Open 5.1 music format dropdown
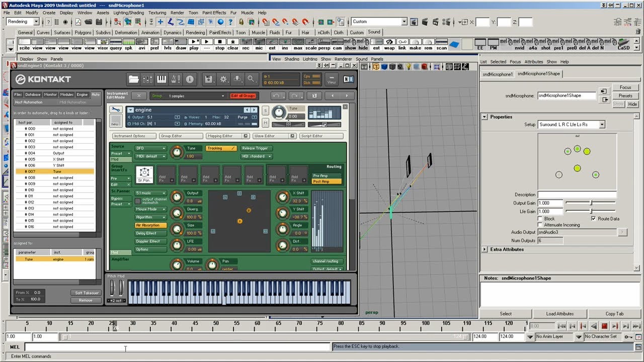Screen dimensions: 644x362 coord(150,193)
